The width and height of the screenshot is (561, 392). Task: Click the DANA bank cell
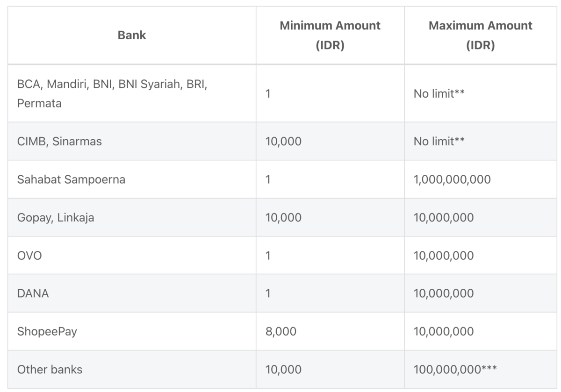(33, 293)
